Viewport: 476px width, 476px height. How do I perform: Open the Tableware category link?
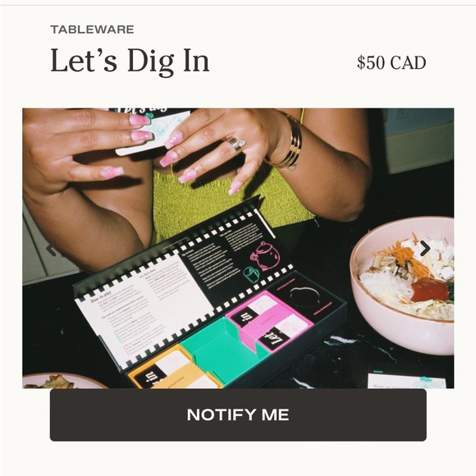[x=92, y=30]
